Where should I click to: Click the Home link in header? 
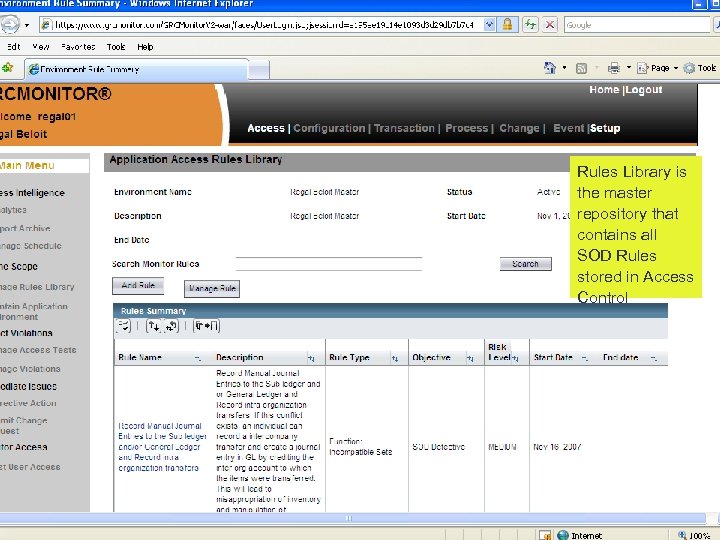604,90
